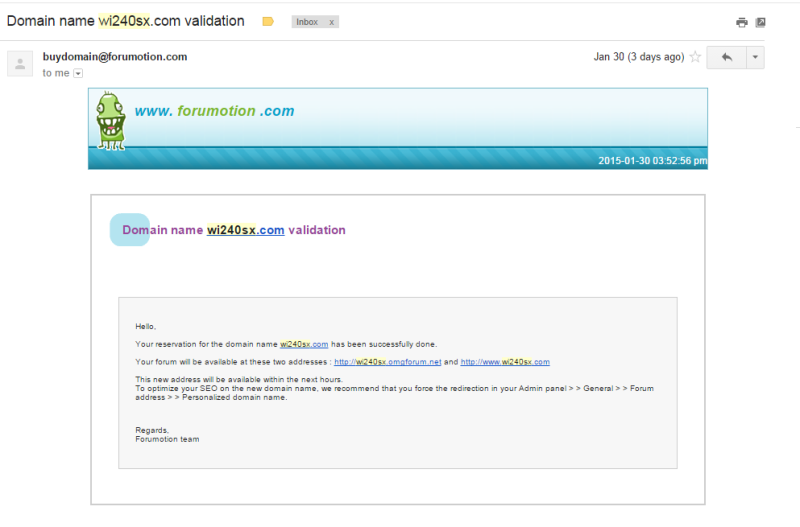Click sender buydomain@forumotion.com
800x527 pixels.
pos(115,57)
